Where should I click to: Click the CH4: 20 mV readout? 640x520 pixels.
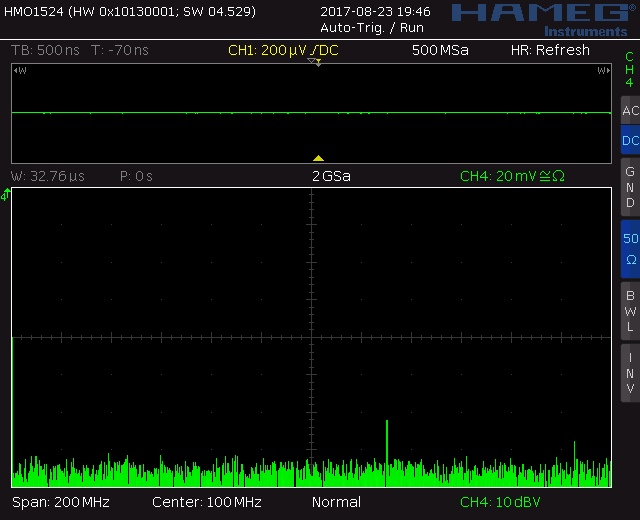512,176
